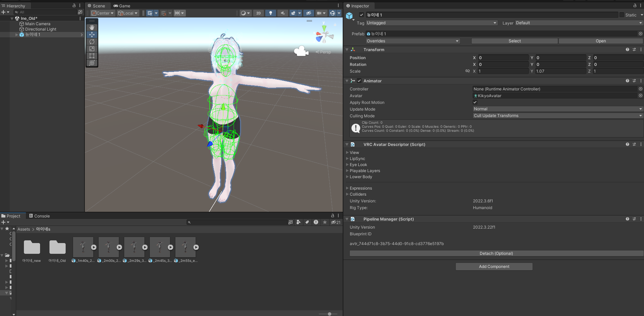Uncheck Apply Root Motion
This screenshot has width=644, height=316.
pyautogui.click(x=475, y=102)
